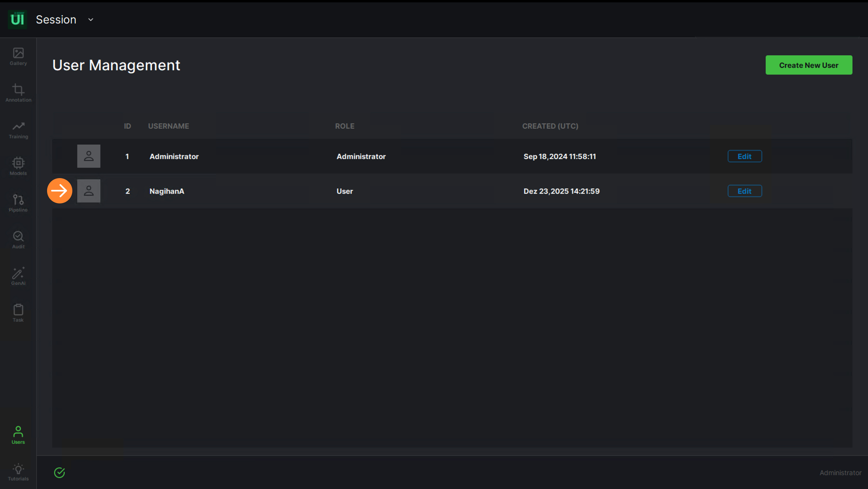Expand the Session dropdown chevron
The height and width of the screenshot is (489, 868).
tap(91, 20)
